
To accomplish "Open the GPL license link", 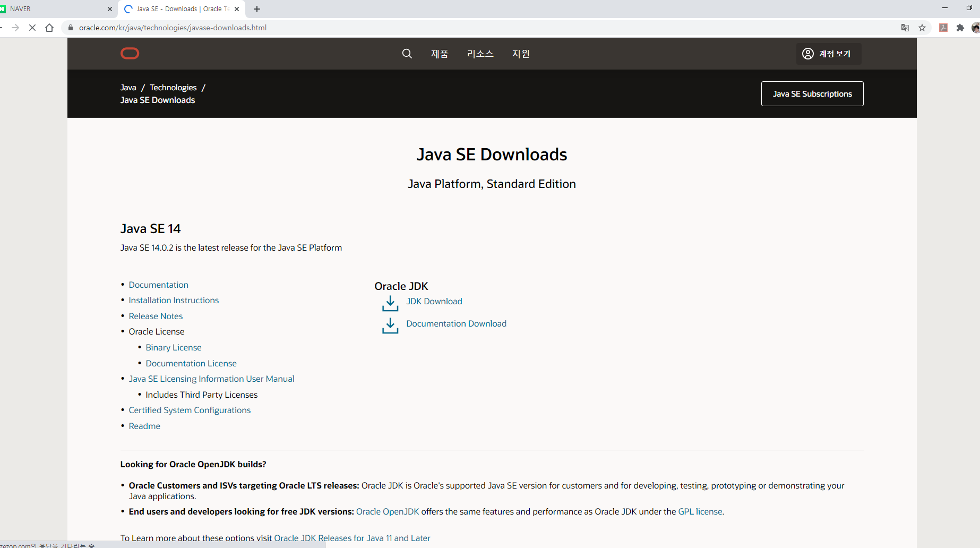I will (700, 512).
